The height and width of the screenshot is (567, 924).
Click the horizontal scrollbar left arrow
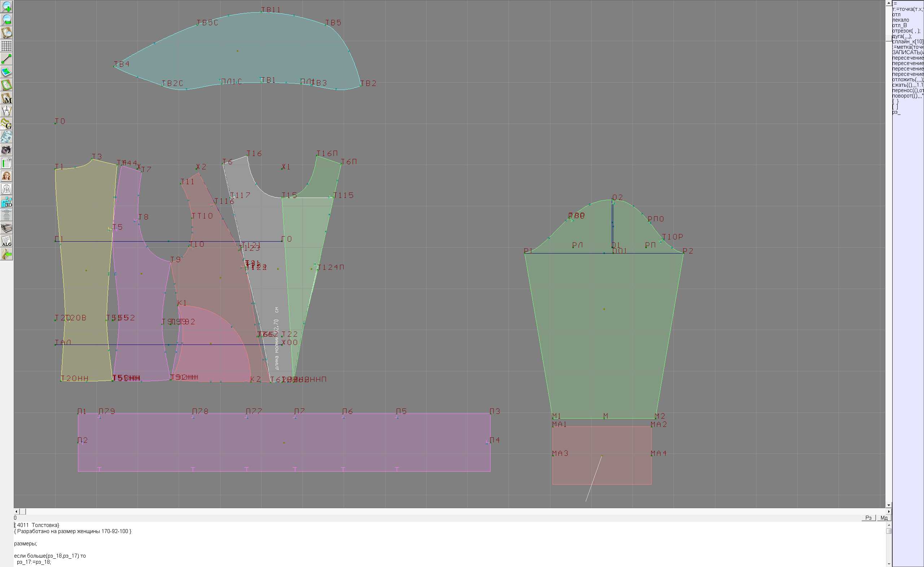click(x=16, y=511)
